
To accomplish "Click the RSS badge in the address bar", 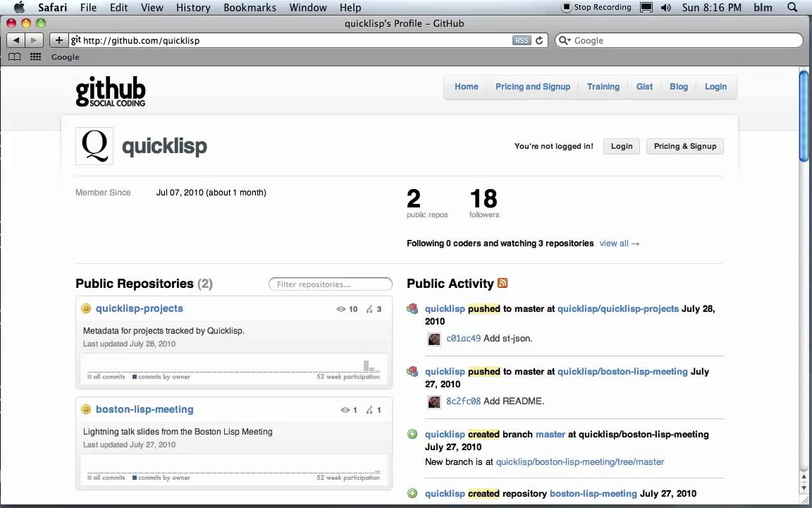I will (x=522, y=40).
